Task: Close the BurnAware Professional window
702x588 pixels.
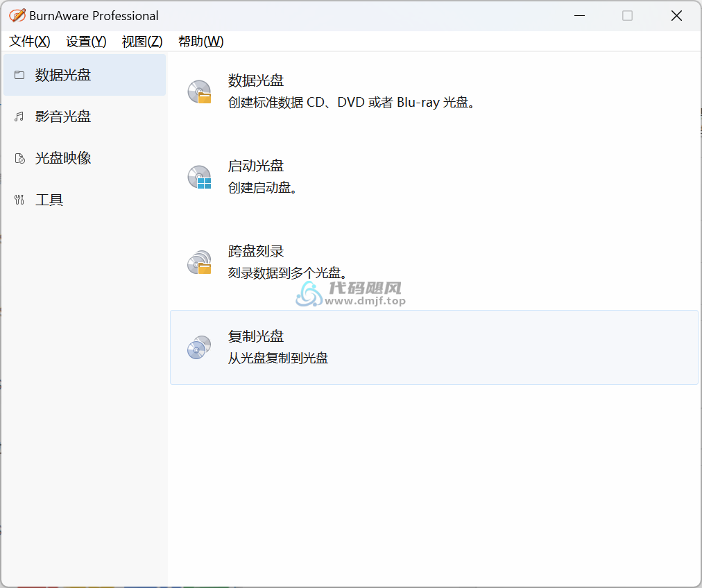Action: click(x=676, y=16)
